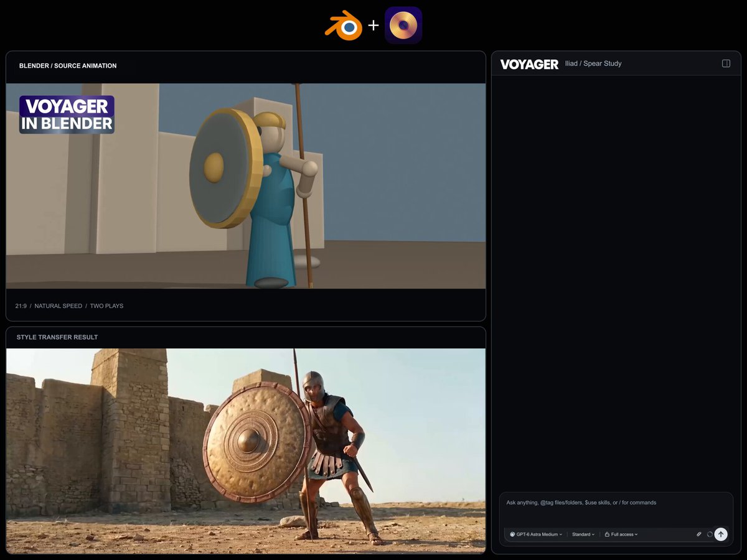Click the "21:9" aspect ratio label
Screen dimensions: 747x560
pyautogui.click(x=21, y=306)
